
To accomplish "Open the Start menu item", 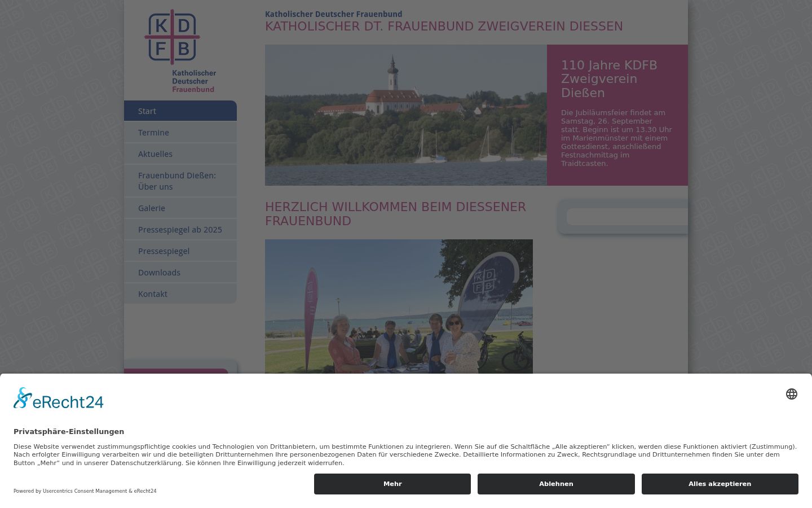I will 180,111.
